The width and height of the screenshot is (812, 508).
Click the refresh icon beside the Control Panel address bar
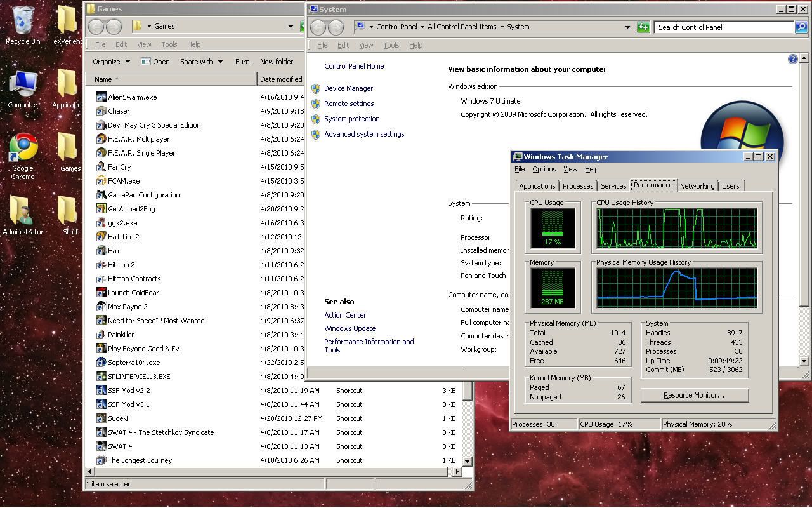[643, 27]
